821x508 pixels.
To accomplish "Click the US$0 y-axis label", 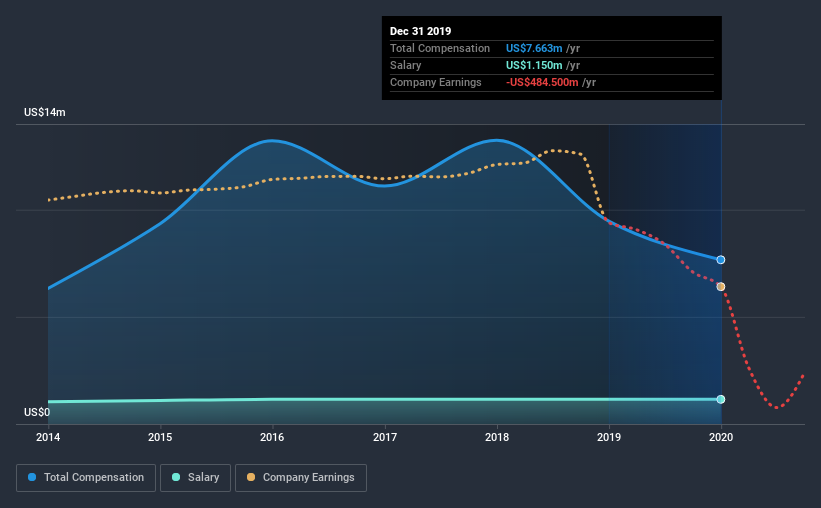I will coord(37,412).
